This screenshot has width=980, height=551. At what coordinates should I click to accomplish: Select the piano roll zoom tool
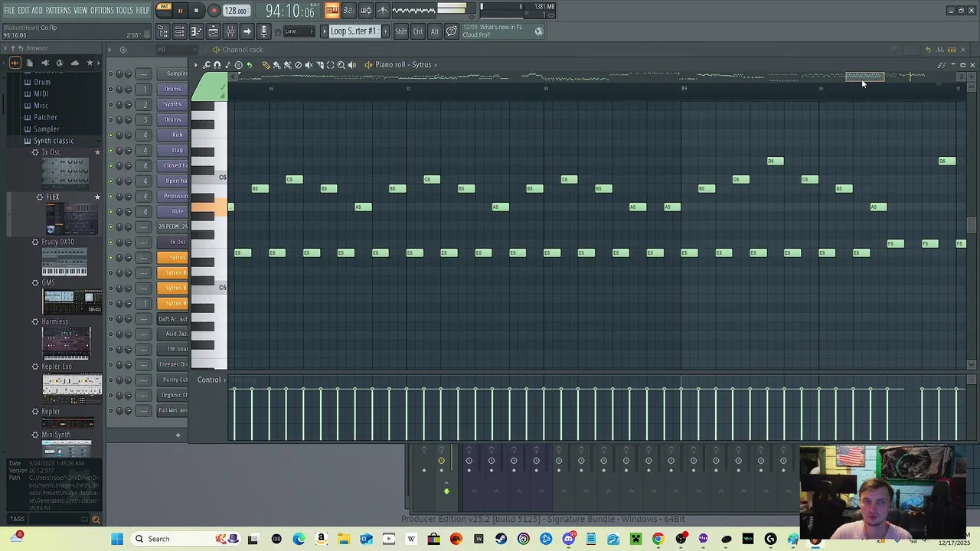pos(341,65)
